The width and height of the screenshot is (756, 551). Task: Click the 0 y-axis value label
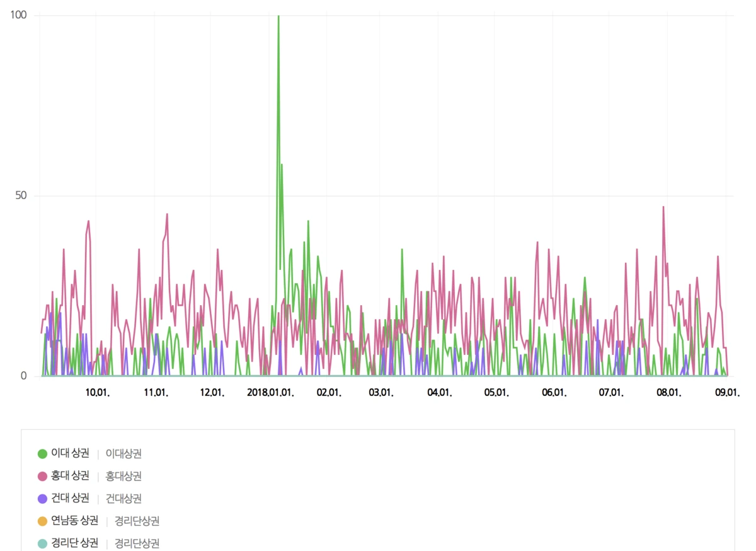(x=24, y=376)
